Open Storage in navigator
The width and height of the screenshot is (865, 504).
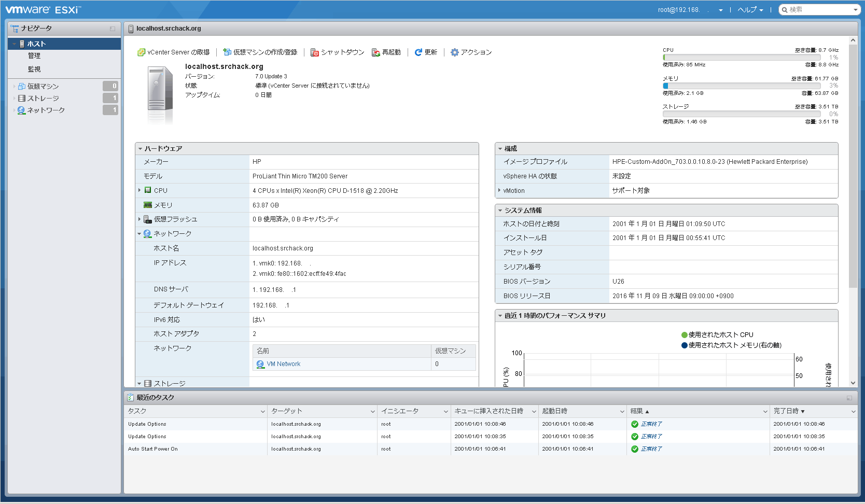tap(43, 99)
